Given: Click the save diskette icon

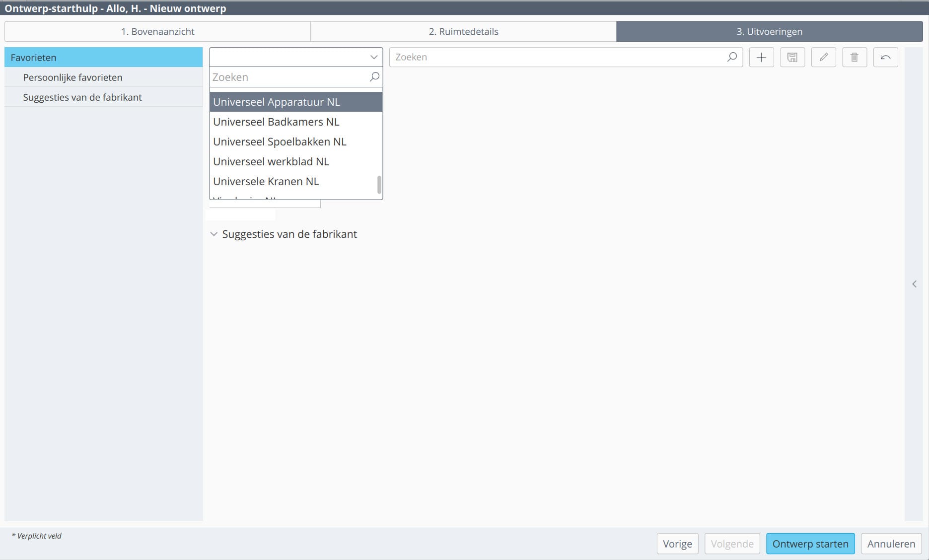Looking at the screenshot, I should click(x=792, y=58).
